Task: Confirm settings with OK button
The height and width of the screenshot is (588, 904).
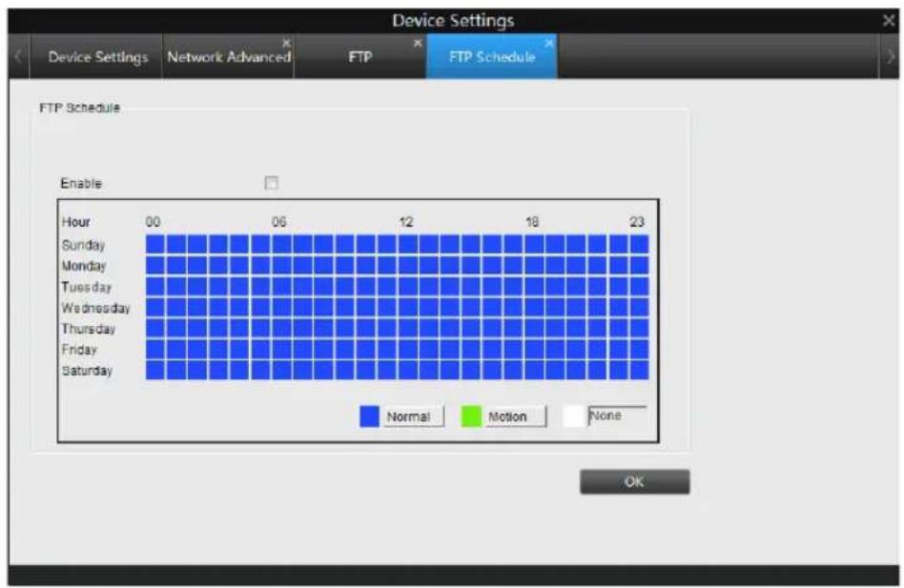Action: 634,481
